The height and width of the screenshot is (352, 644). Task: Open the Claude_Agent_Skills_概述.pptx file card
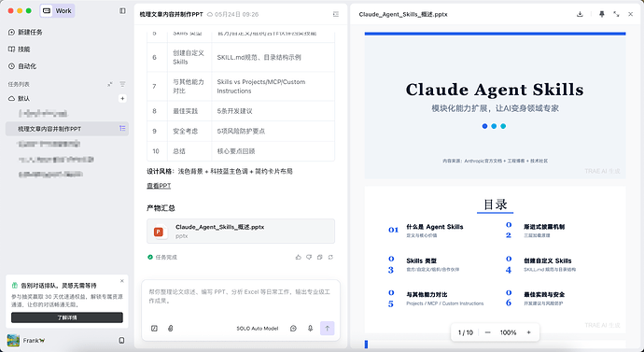click(x=241, y=232)
